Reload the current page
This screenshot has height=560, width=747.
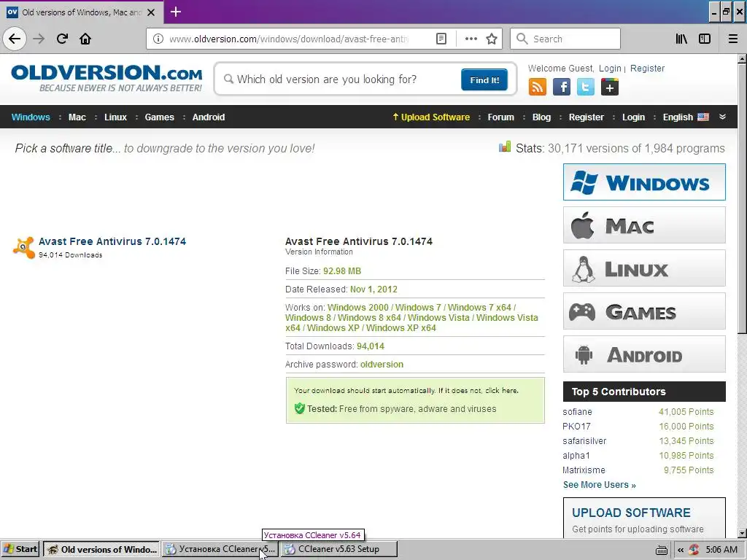click(x=63, y=39)
